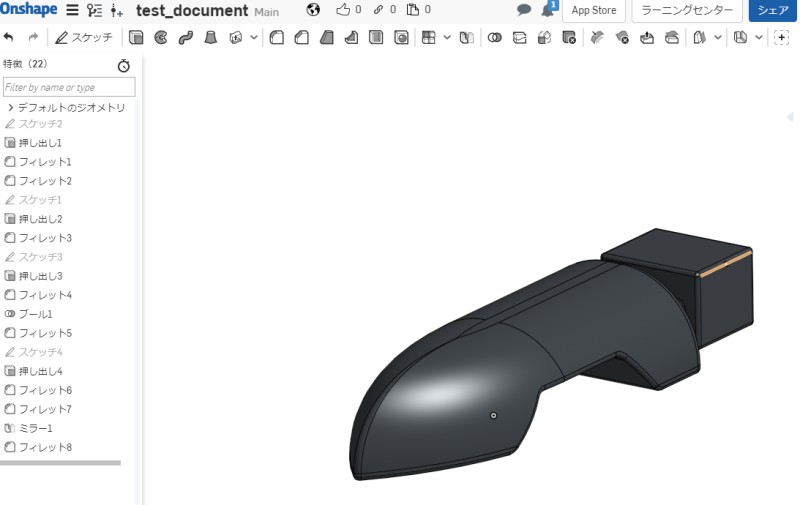Select the Mirror tool in toolbar
Image resolution: width=800 pixels, height=505 pixels.
coord(466,37)
